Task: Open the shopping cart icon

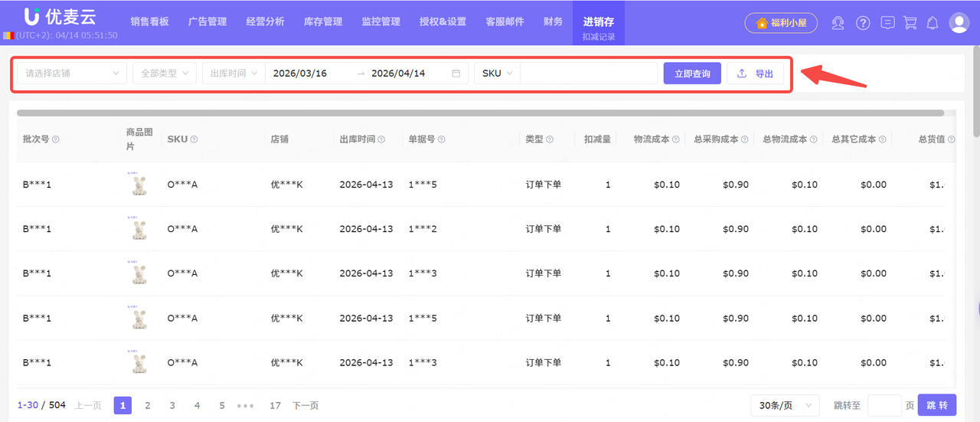Action: coord(910,23)
